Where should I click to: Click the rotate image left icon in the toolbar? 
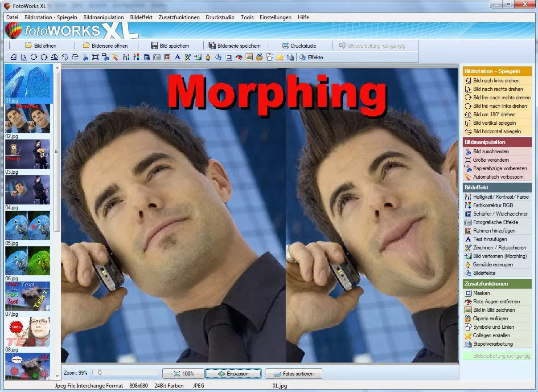(x=13, y=57)
